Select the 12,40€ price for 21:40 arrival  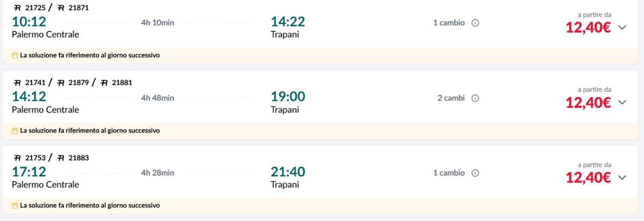[588, 177]
